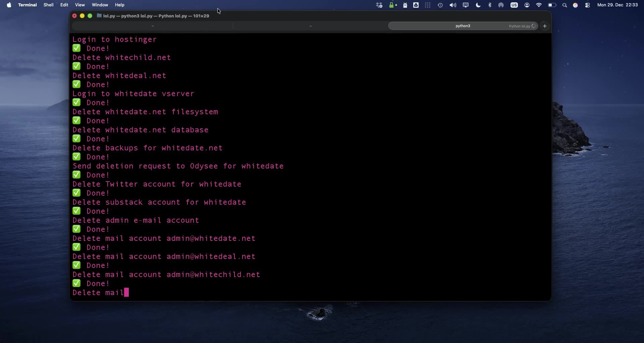
Task: Click the green lock menu bar icon
Action: [392, 5]
